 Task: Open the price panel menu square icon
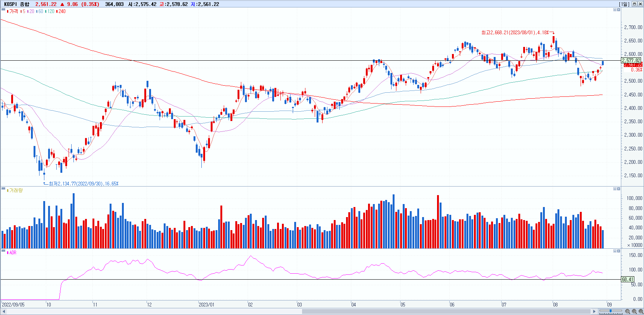(x=3, y=10)
